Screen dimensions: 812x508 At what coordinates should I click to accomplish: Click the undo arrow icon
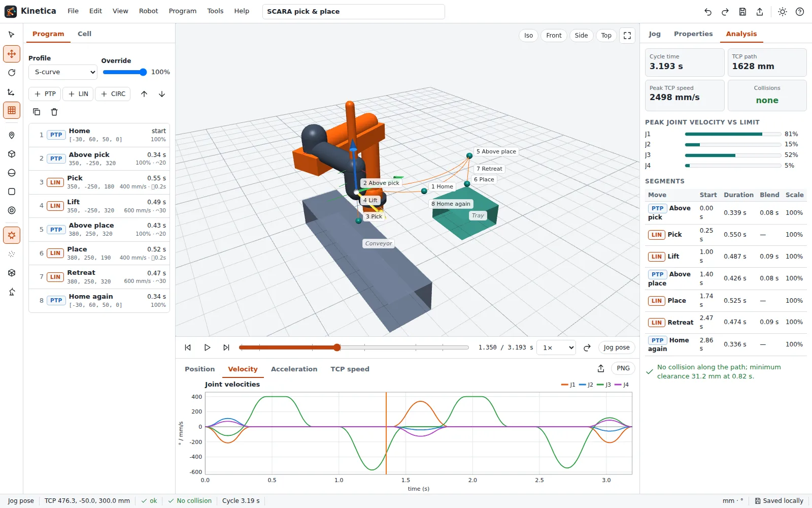point(708,12)
